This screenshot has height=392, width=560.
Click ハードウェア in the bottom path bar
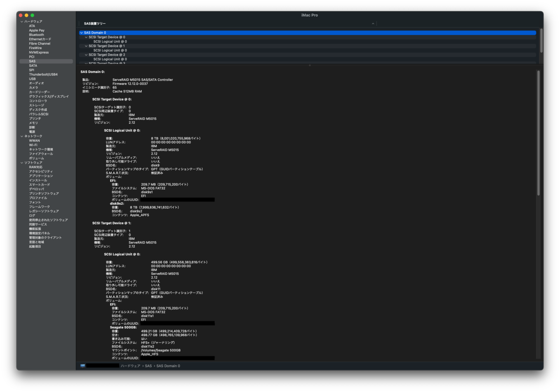pyautogui.click(x=130, y=366)
